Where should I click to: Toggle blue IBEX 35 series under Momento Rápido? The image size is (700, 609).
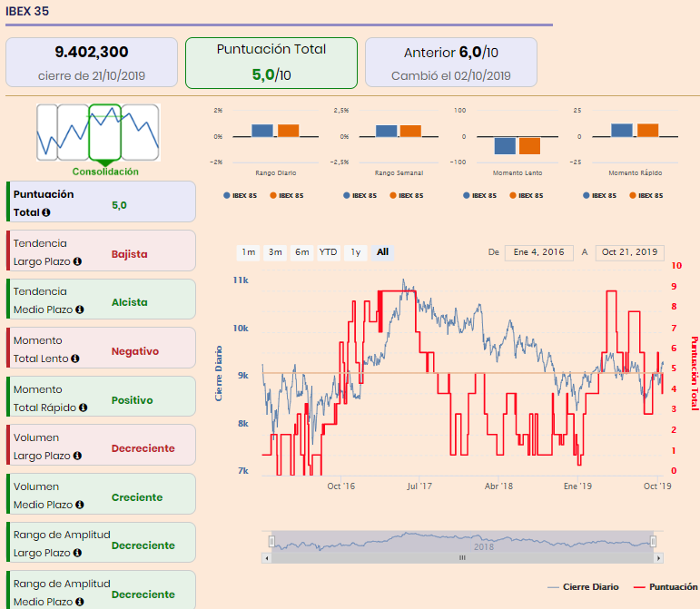[x=599, y=195]
